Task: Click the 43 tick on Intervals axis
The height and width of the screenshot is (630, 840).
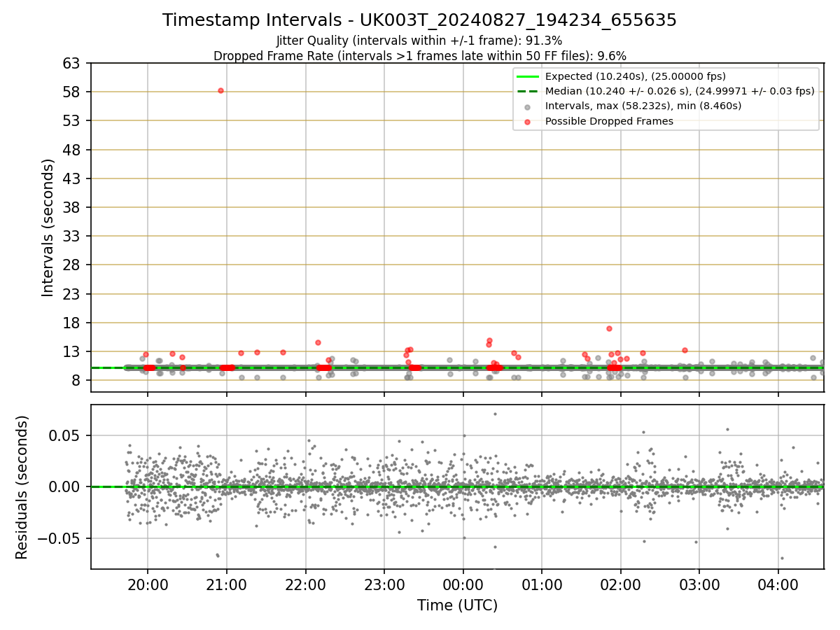Action: point(73,178)
